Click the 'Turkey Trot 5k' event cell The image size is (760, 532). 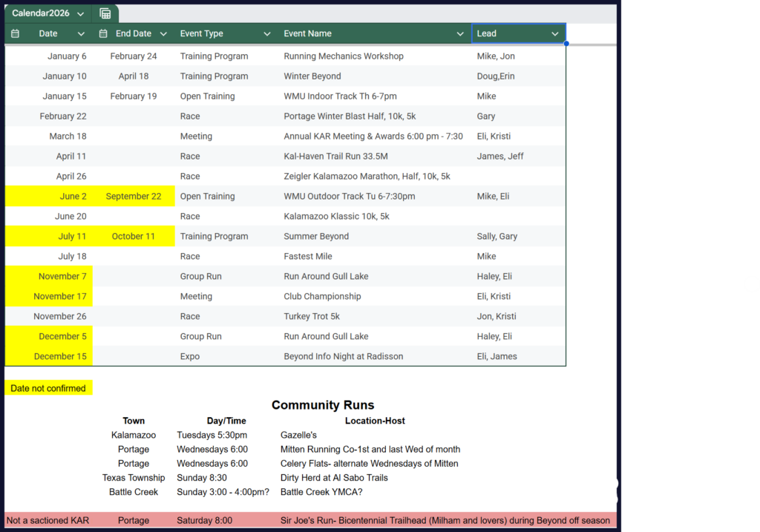pos(312,317)
